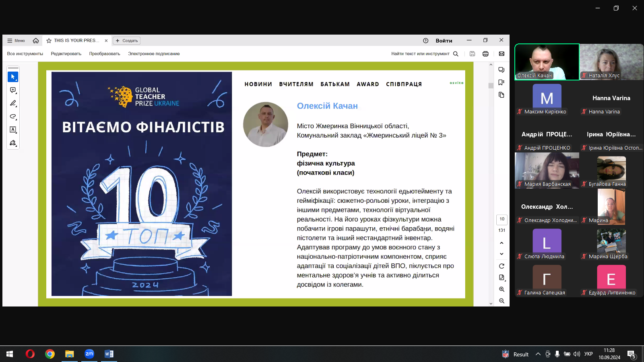
Task: Open Zoom from the taskbar
Action: 89,354
